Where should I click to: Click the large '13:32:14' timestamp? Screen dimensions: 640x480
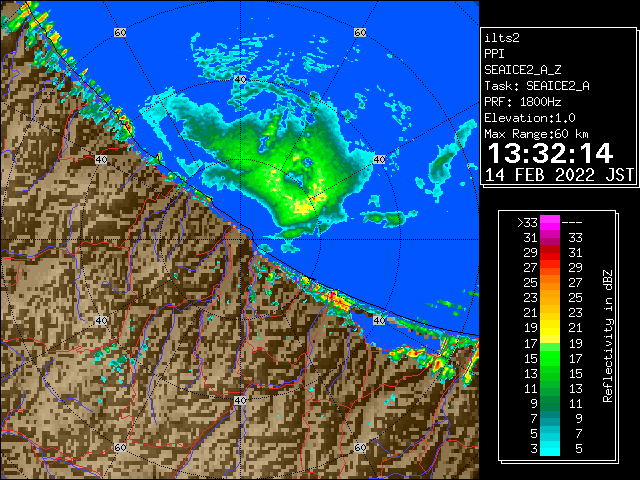click(550, 153)
